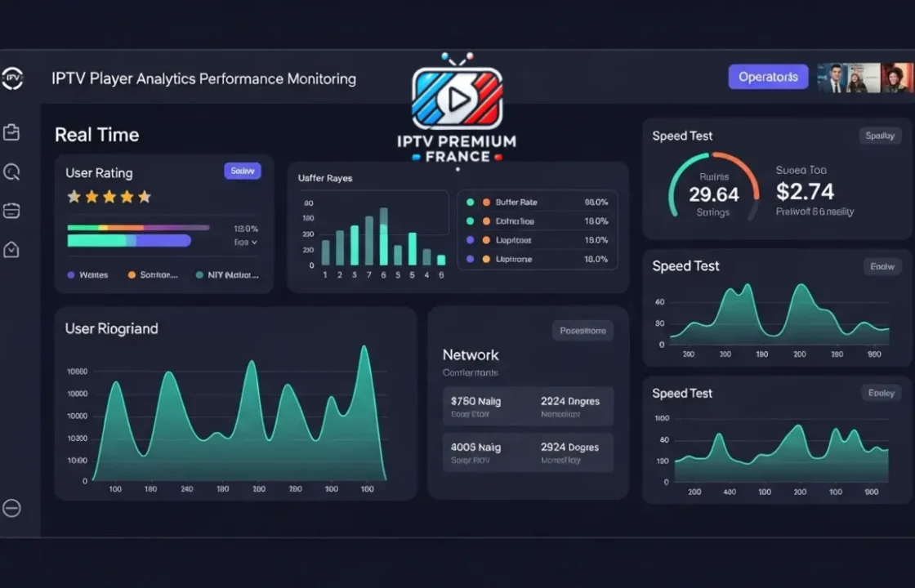
Task: Open the bottom Speed Test chart's filter pill
Action: (881, 394)
